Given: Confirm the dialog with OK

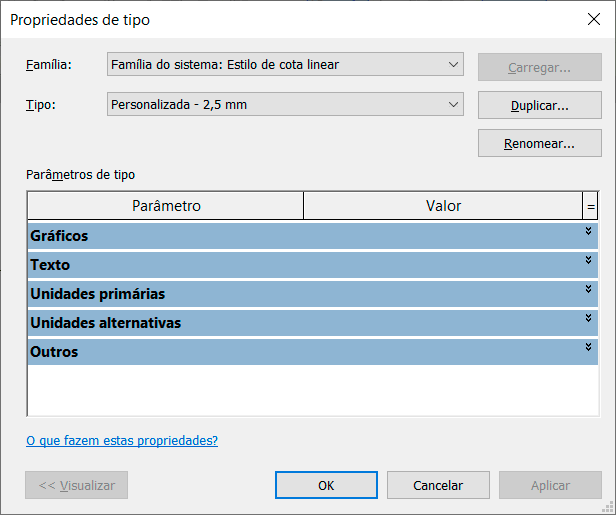Looking at the screenshot, I should pyautogui.click(x=326, y=486).
